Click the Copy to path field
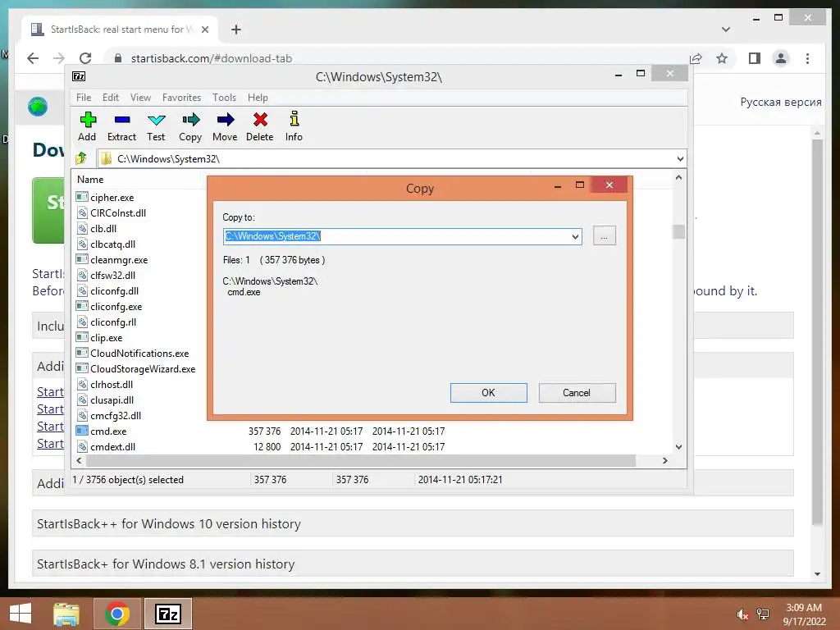Viewport: 840px width, 630px height. coord(396,236)
